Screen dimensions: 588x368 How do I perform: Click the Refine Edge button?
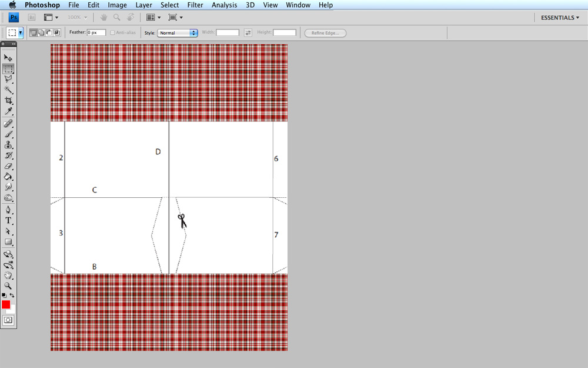(x=325, y=32)
